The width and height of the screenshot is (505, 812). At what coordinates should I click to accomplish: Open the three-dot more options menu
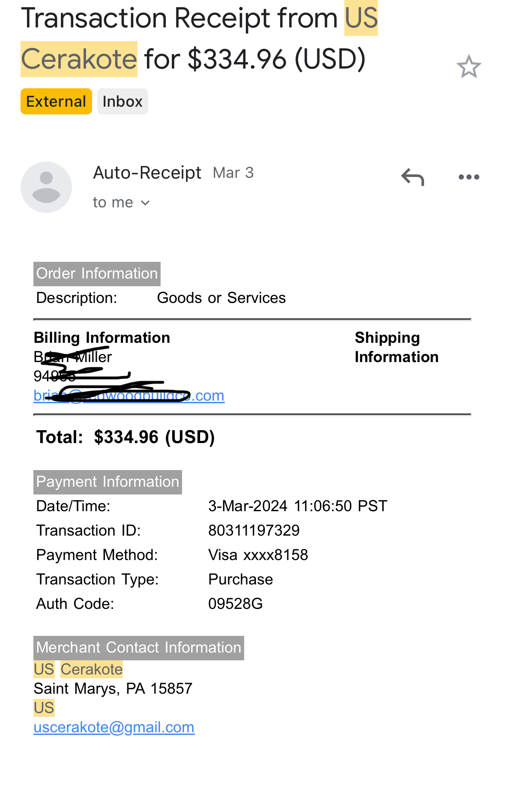[x=469, y=177]
